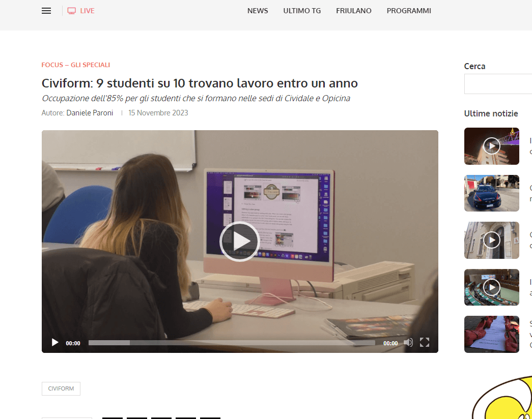Screen dimensions: 532x419
Task: Play the building facade news thumbnail
Action: tap(491, 240)
